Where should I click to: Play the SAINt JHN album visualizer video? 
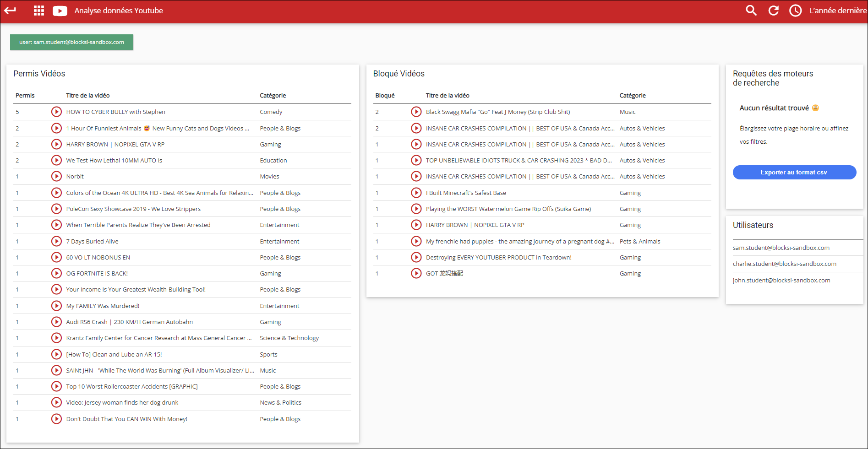click(56, 370)
